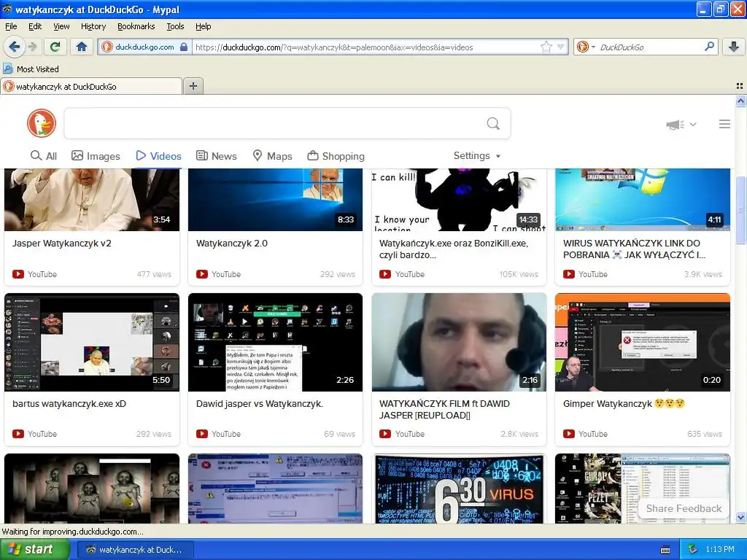Play the 630 VIRUS video thumbnail

pyautogui.click(x=460, y=489)
